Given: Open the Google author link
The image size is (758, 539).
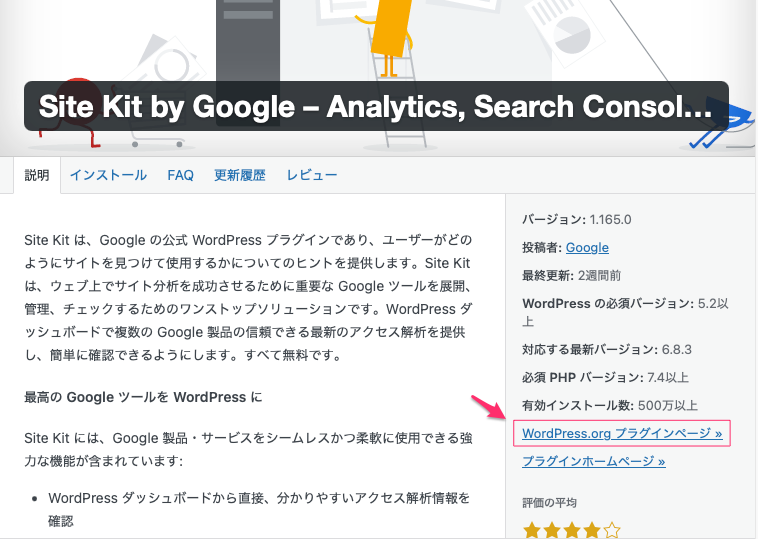Looking at the screenshot, I should point(587,247).
